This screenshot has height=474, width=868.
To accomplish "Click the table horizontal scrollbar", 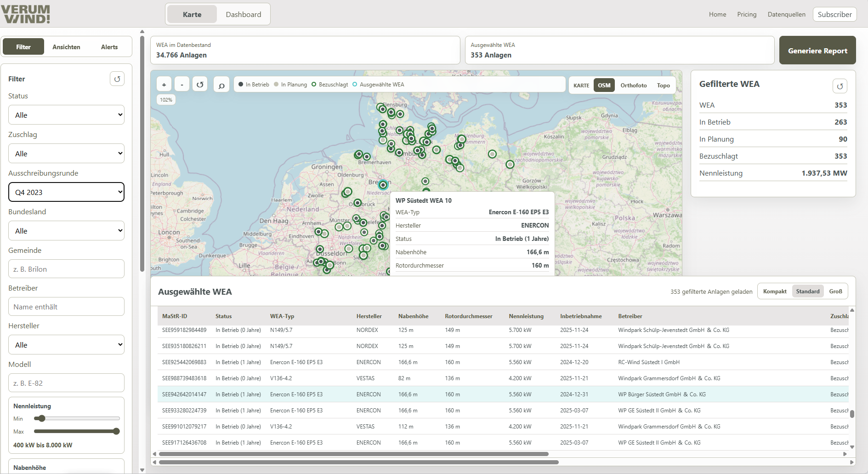I will click(x=354, y=454).
